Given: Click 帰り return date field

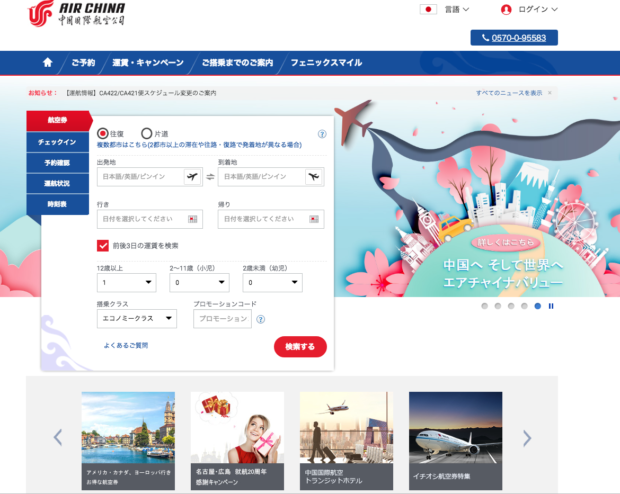Looking at the screenshot, I should [271, 219].
